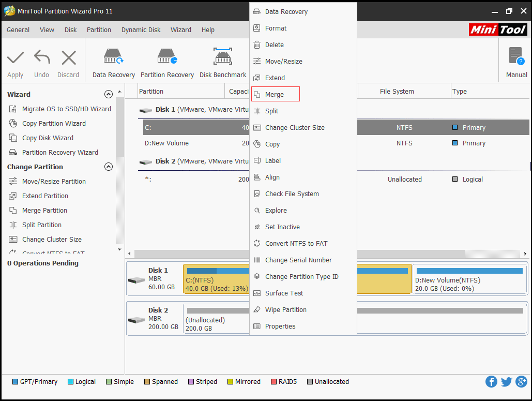The image size is (532, 401).
Task: Click the Undo arrow icon
Action: (x=42, y=57)
